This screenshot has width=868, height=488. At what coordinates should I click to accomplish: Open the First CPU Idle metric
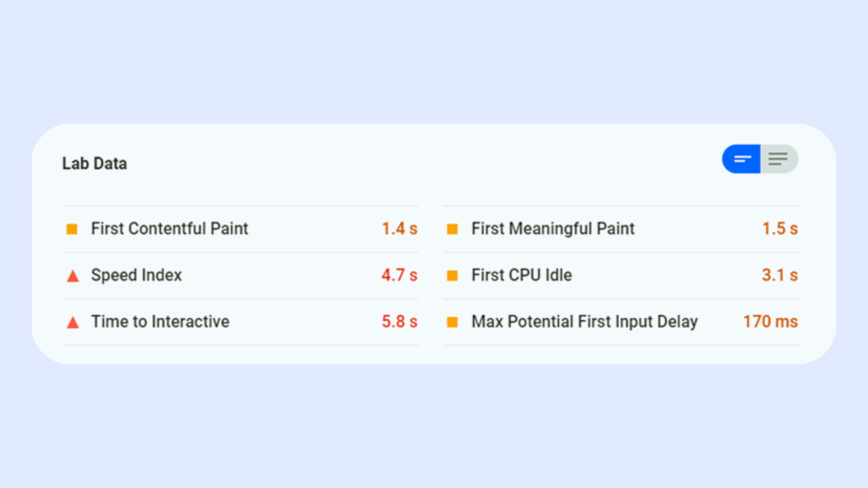click(x=522, y=275)
